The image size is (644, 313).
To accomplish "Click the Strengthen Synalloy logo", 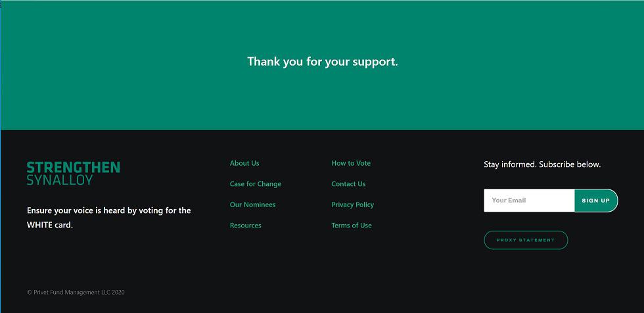I will pos(73,173).
